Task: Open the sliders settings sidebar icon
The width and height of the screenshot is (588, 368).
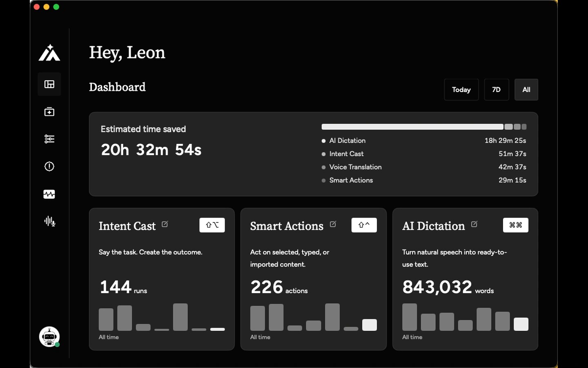Action: 49,139
